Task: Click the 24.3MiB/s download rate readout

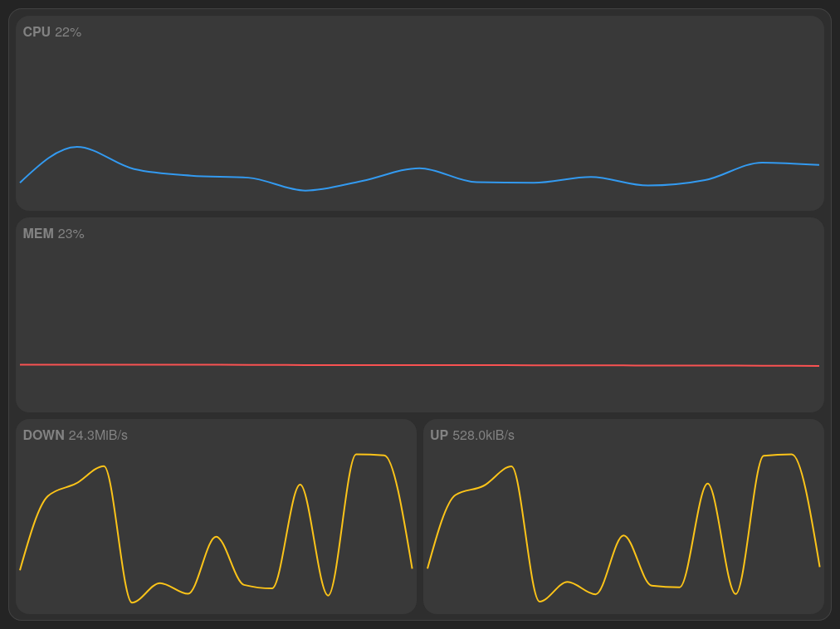Action: click(x=96, y=435)
